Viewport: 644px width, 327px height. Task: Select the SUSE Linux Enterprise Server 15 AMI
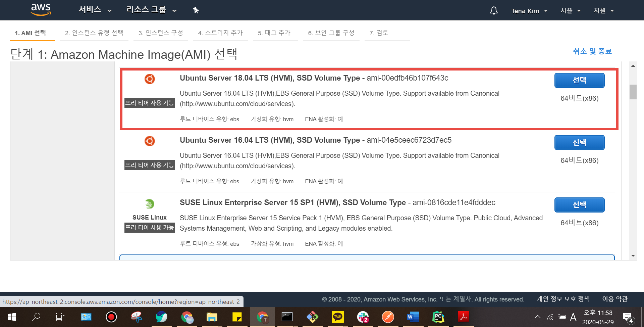(579, 205)
